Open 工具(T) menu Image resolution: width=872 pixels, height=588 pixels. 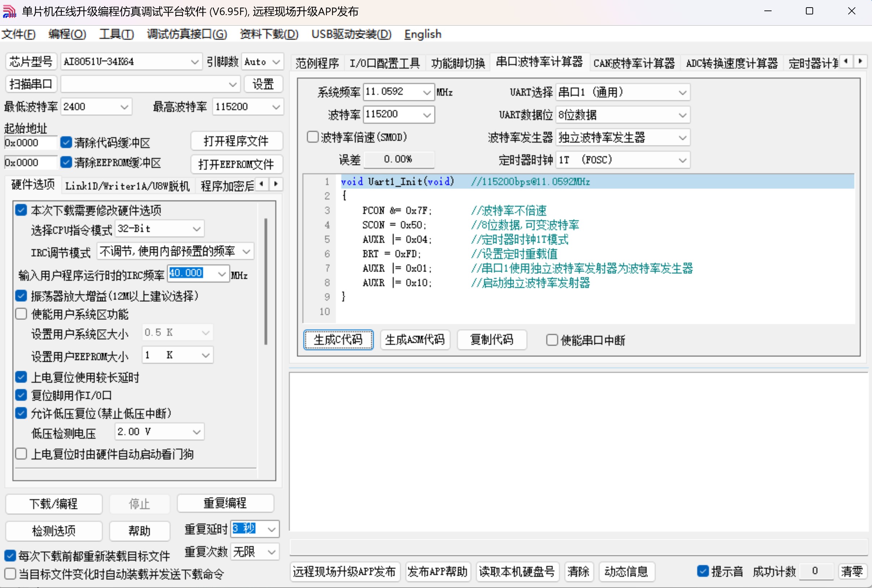(116, 34)
